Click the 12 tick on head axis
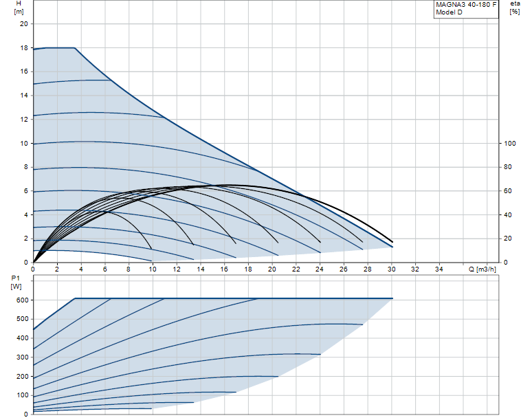Screen dimensions: 532x420 click(24, 120)
